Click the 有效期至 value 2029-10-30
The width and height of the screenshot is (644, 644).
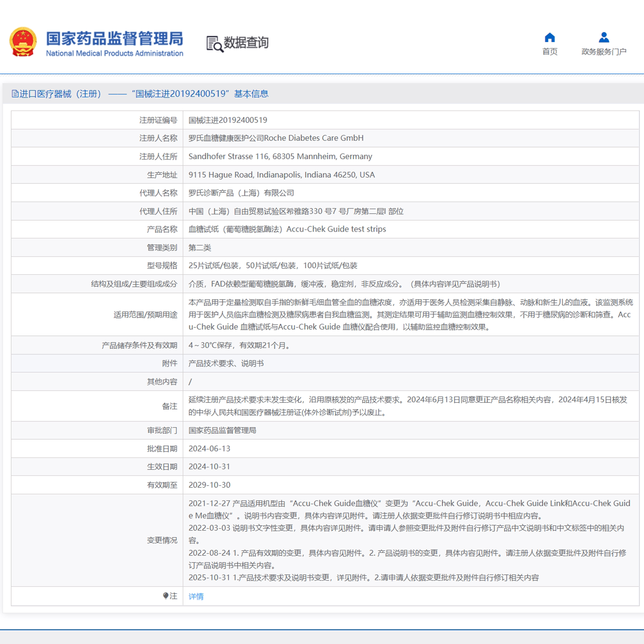click(x=209, y=485)
